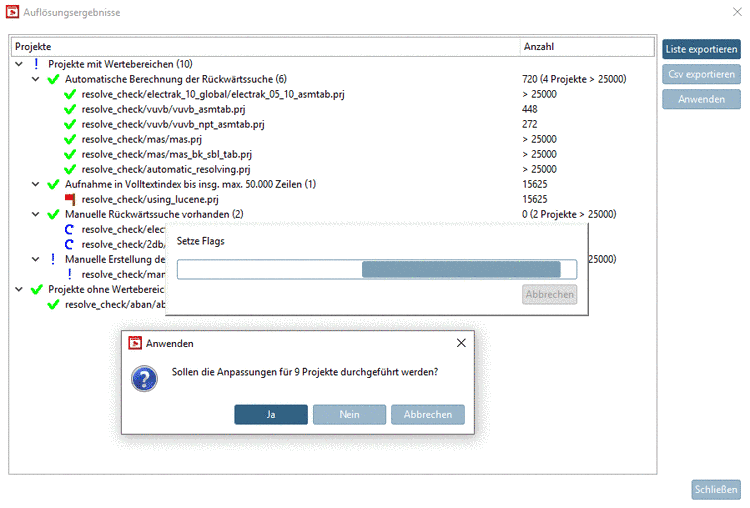This screenshot has height=508, width=750.
Task: Click 'Liste exportieren' button
Action: coord(701,49)
